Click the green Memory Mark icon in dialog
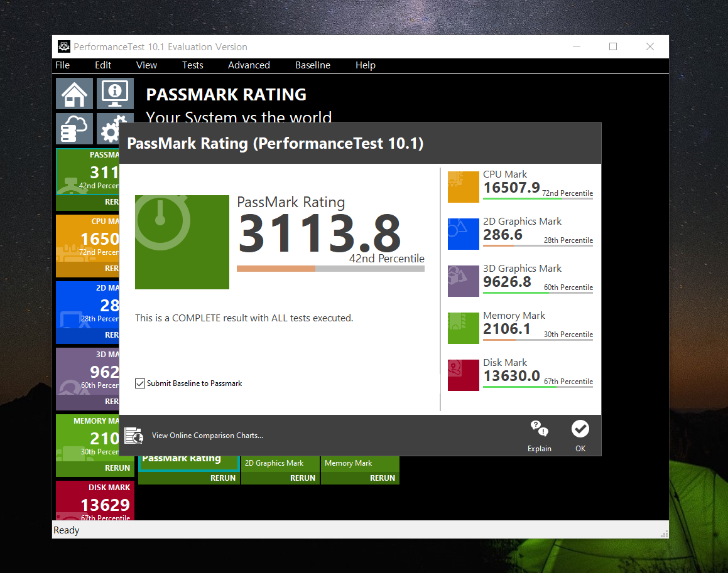 pos(464,328)
